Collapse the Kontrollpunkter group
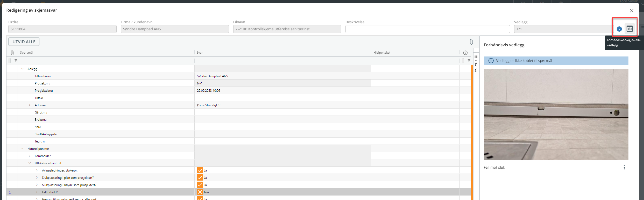644x200 pixels. (22, 149)
